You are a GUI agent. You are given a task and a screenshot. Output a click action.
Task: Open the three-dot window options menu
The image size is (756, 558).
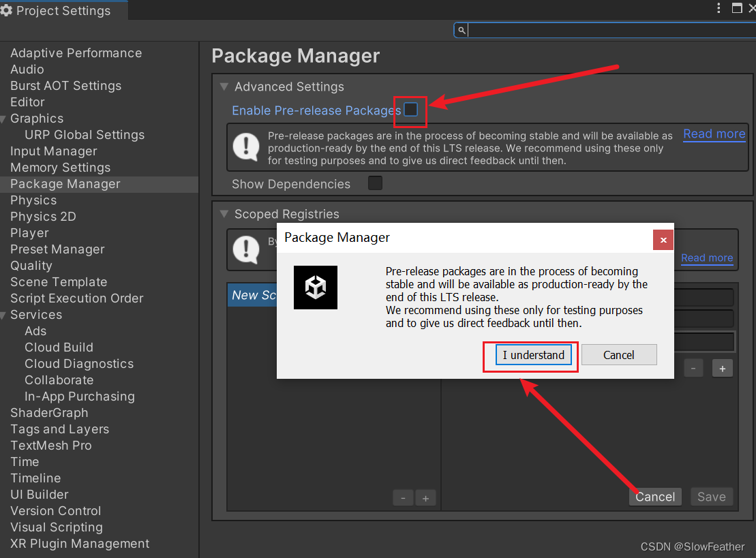pyautogui.click(x=719, y=7)
